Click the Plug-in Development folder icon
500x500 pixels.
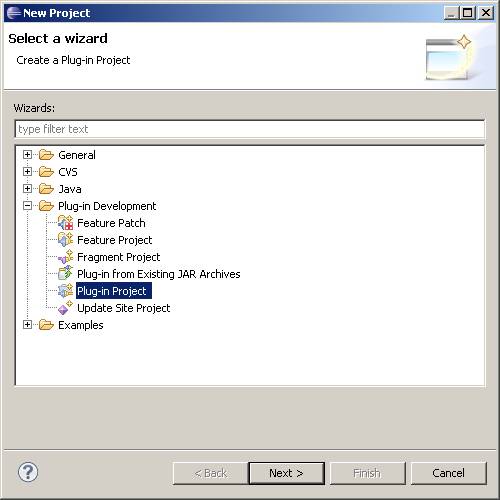tap(46, 206)
